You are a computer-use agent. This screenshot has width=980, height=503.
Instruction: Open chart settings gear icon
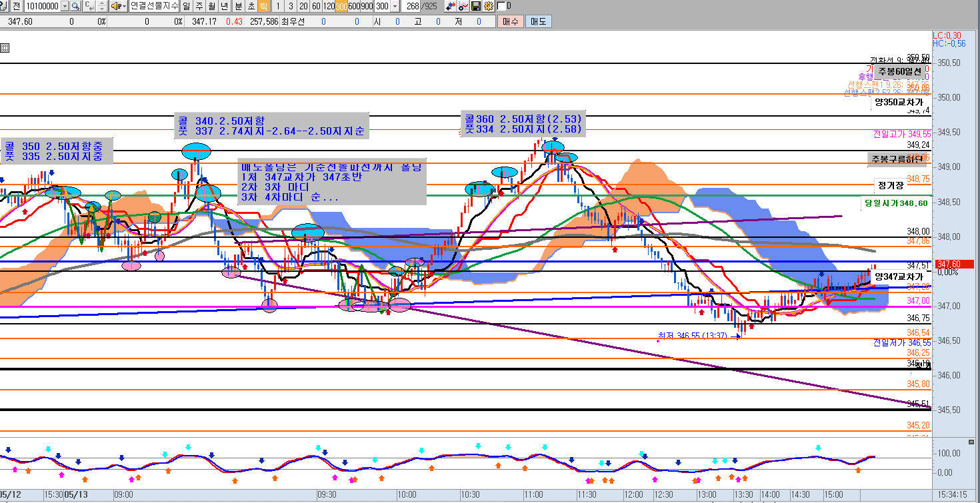point(489,6)
